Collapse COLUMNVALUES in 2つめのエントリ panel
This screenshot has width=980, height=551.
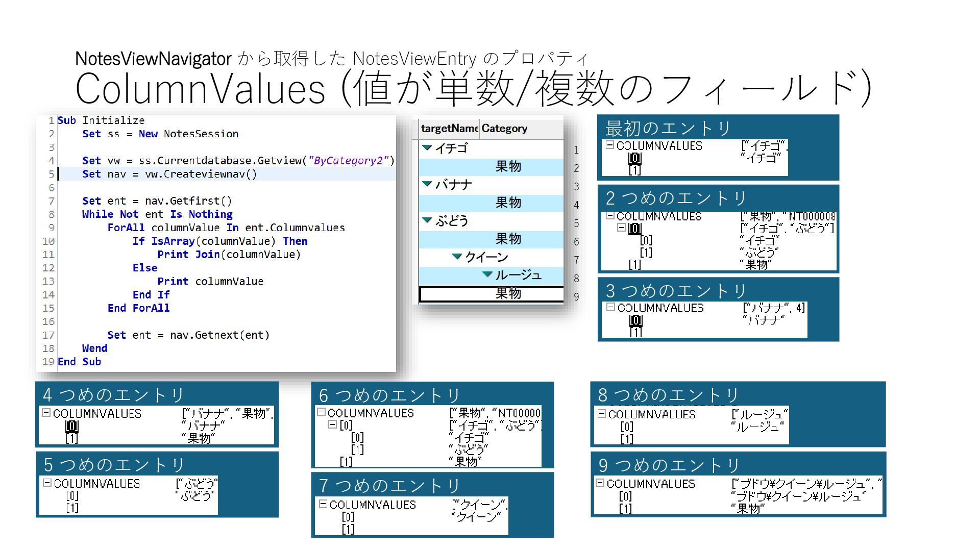609,216
